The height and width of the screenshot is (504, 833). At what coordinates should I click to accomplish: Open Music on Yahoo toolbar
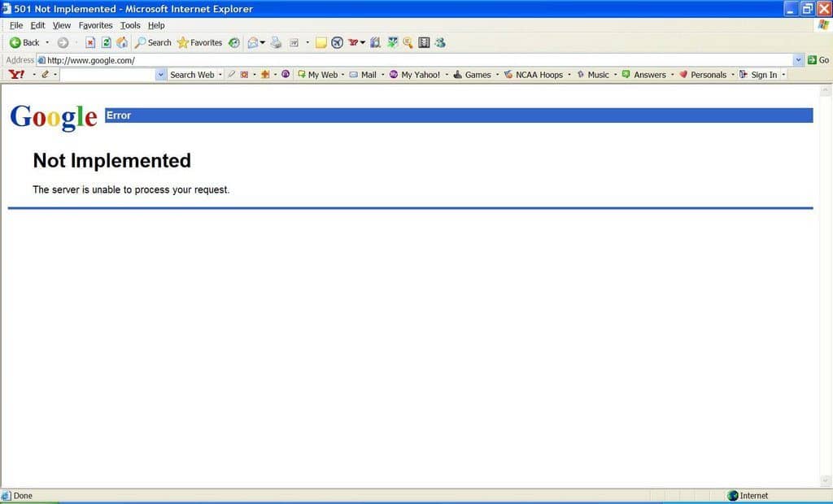(593, 74)
